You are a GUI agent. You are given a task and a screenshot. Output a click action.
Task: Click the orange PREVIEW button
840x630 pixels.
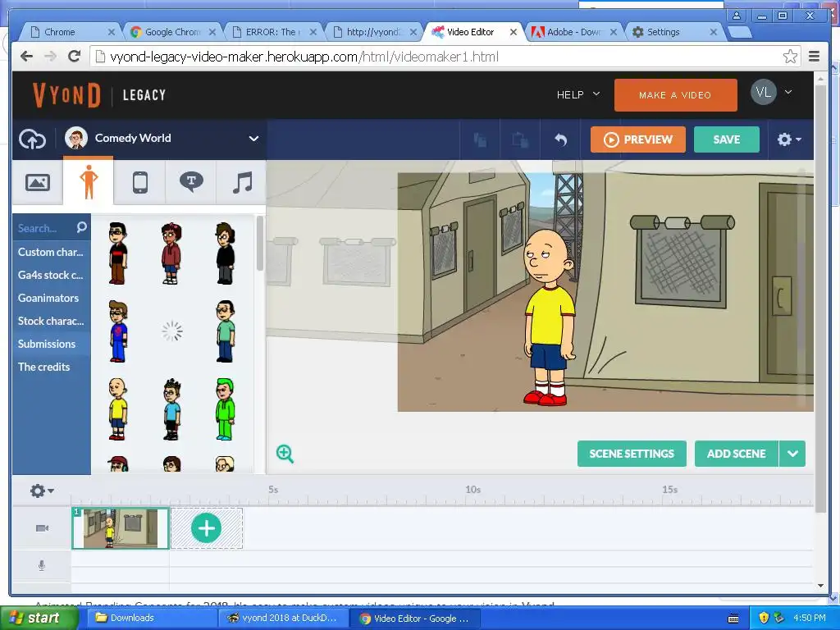click(637, 139)
